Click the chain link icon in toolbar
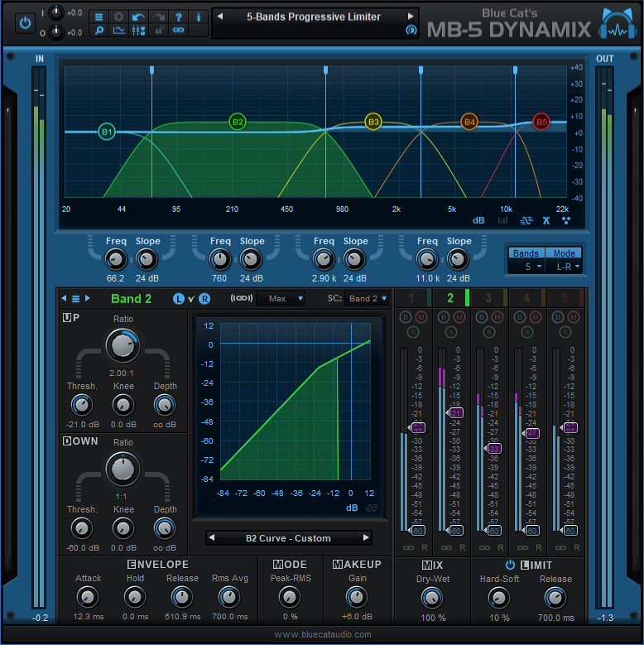This screenshot has height=645, width=644. point(178,30)
